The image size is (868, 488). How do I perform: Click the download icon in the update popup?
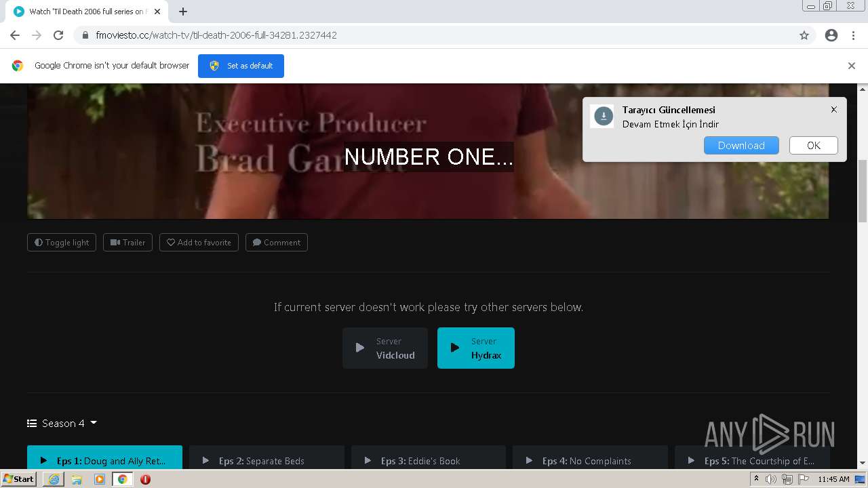pos(603,117)
